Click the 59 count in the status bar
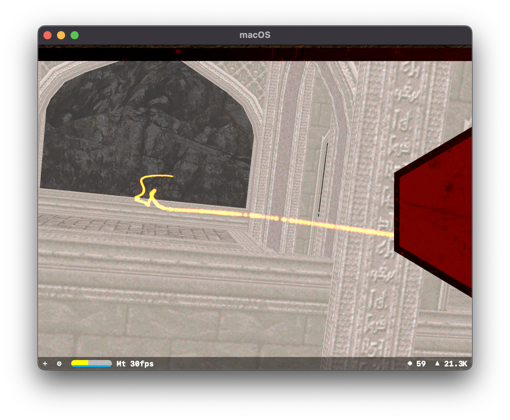The height and width of the screenshot is (420, 510). (421, 363)
